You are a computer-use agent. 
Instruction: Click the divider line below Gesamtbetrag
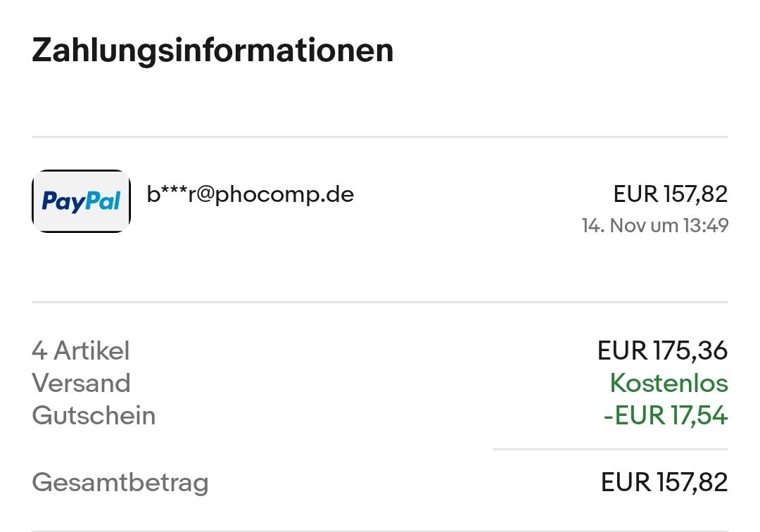click(x=380, y=530)
